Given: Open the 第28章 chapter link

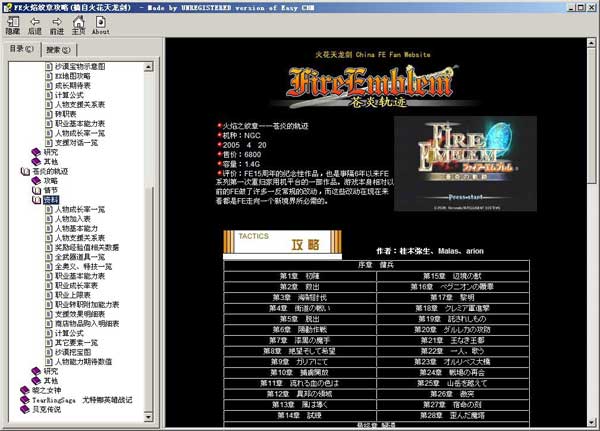Looking at the screenshot, I should (x=452, y=415).
